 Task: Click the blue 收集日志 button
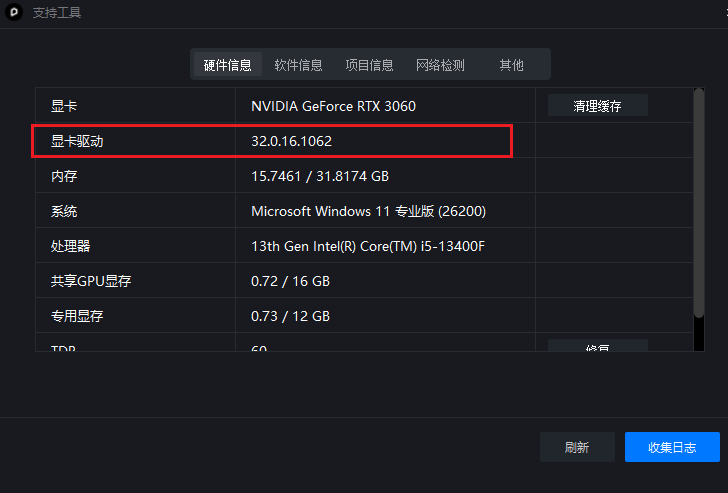672,447
